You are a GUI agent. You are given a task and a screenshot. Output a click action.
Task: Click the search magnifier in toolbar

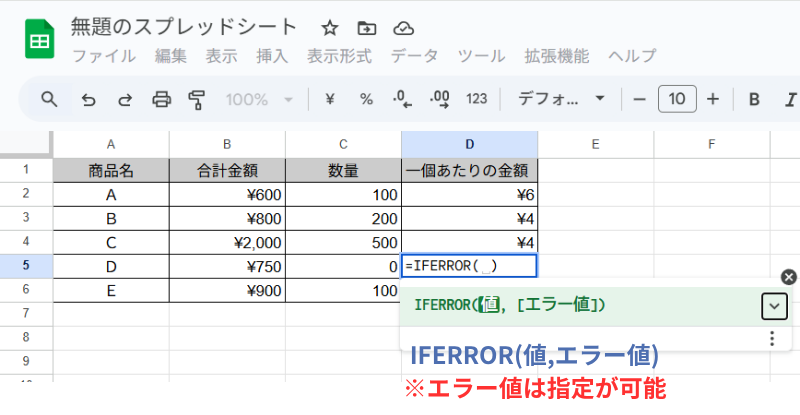click(x=49, y=99)
